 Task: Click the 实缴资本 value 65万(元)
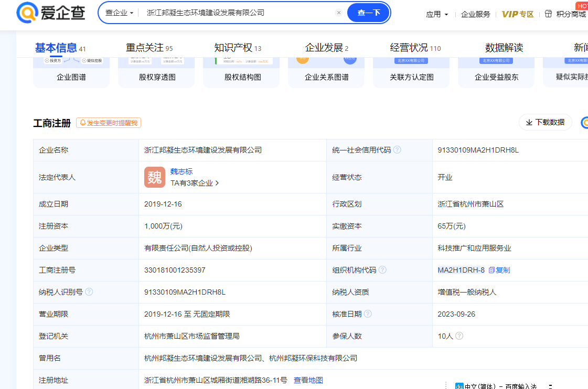[452, 226]
